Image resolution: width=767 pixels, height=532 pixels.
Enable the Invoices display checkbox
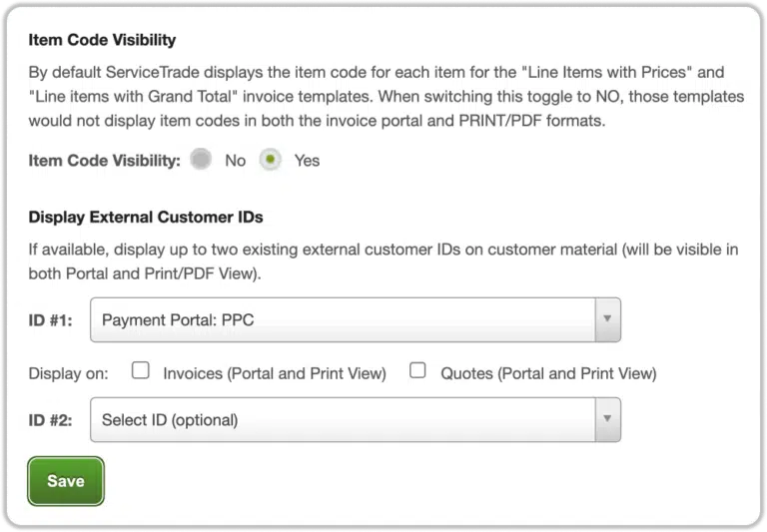[x=142, y=371]
